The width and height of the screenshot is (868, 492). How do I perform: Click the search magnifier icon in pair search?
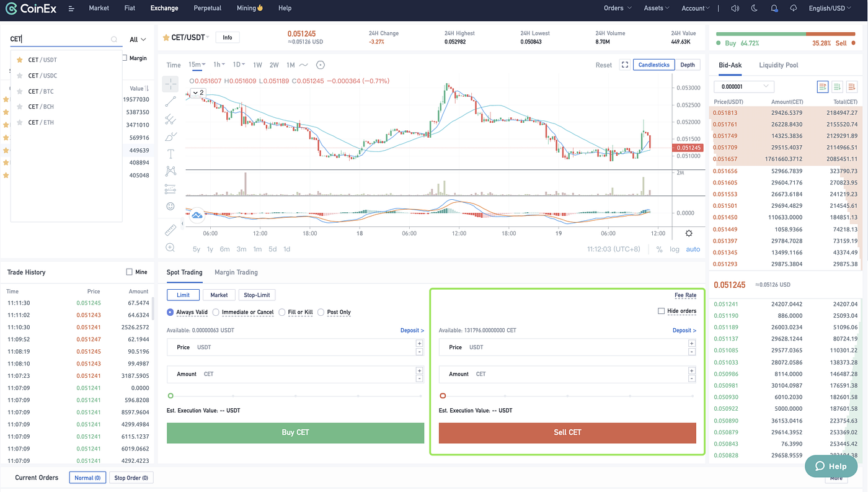click(114, 39)
